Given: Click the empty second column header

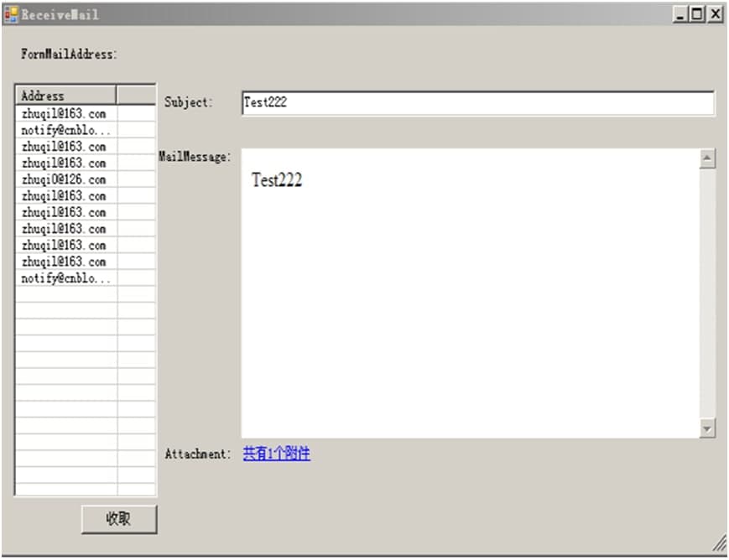Looking at the screenshot, I should (136, 96).
